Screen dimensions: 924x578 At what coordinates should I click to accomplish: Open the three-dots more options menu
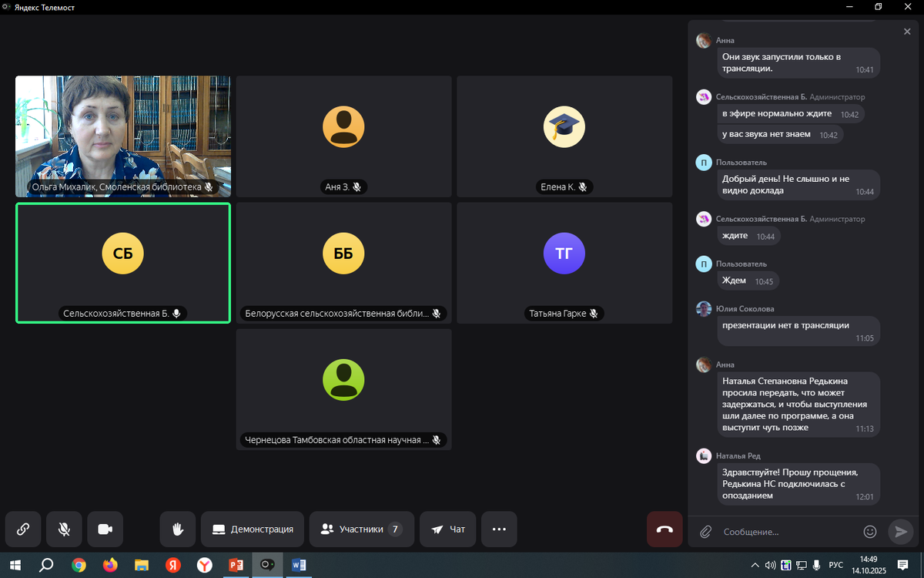499,529
